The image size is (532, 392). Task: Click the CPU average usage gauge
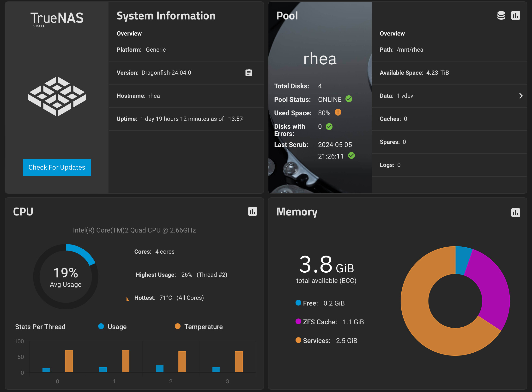tap(66, 277)
